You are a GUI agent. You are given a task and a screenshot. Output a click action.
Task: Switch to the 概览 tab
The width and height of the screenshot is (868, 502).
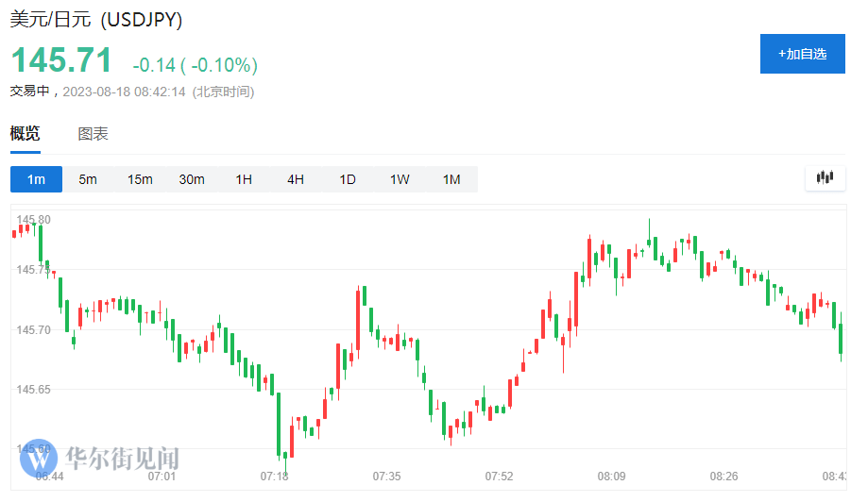point(26,134)
